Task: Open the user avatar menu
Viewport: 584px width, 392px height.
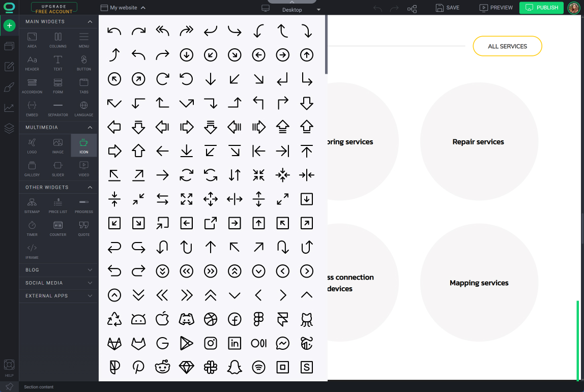Action: 574,8
